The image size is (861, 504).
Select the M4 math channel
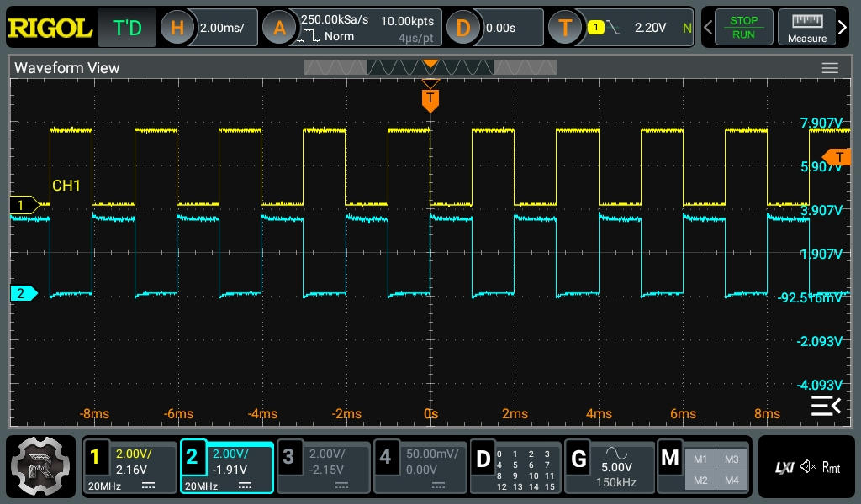tap(731, 480)
